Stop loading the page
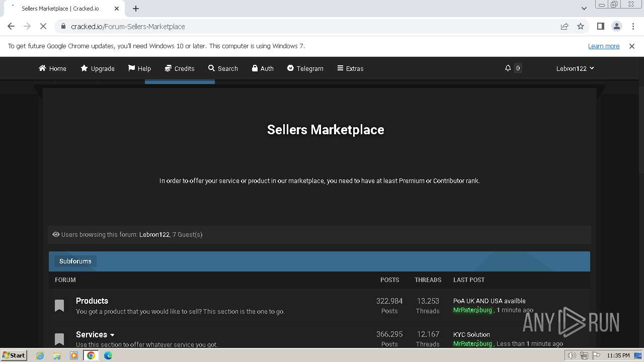 [x=43, y=26]
